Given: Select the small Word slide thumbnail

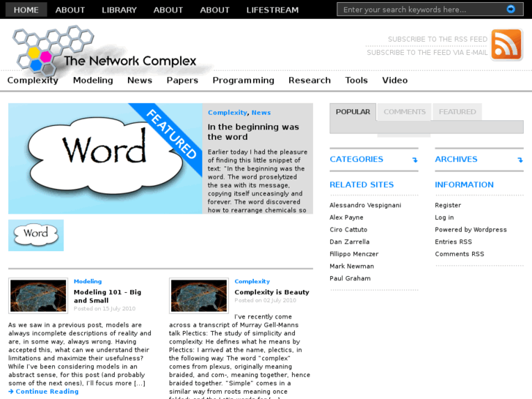Looking at the screenshot, I should click(x=36, y=235).
